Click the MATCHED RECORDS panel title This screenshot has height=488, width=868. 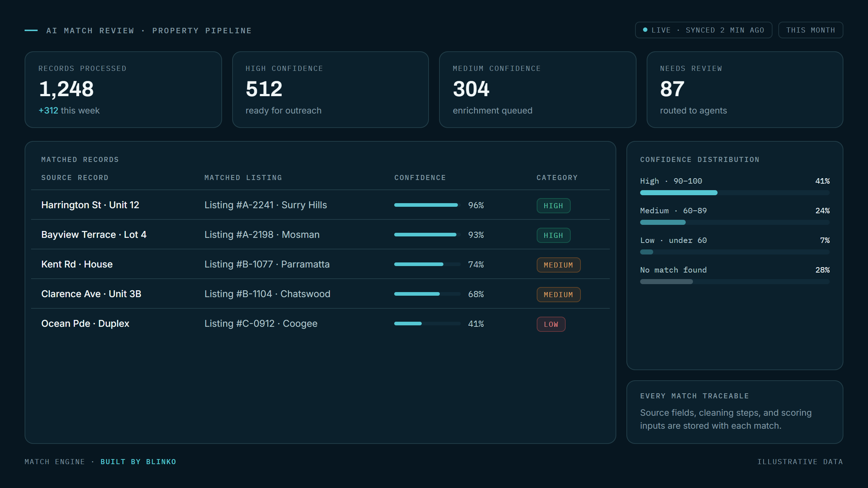(x=80, y=159)
